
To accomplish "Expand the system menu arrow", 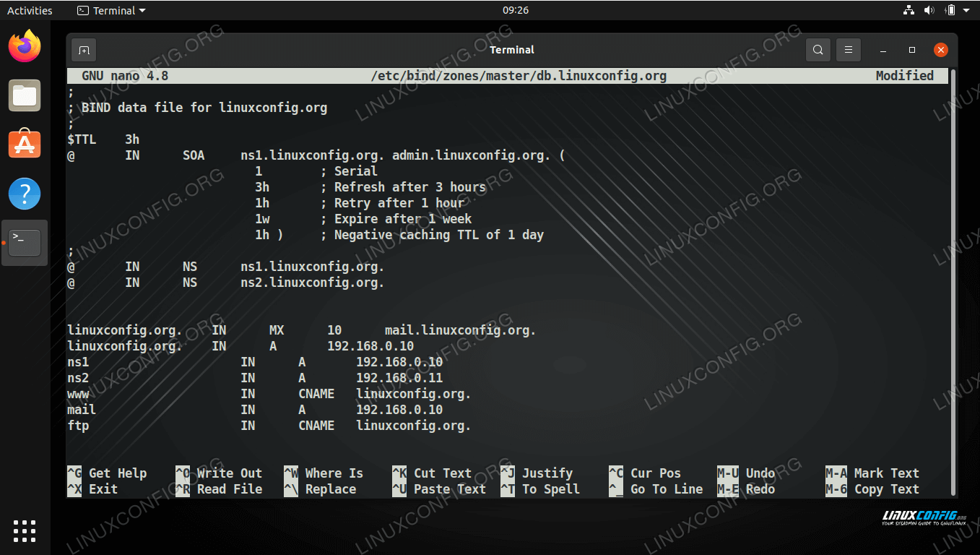I will tap(966, 10).
